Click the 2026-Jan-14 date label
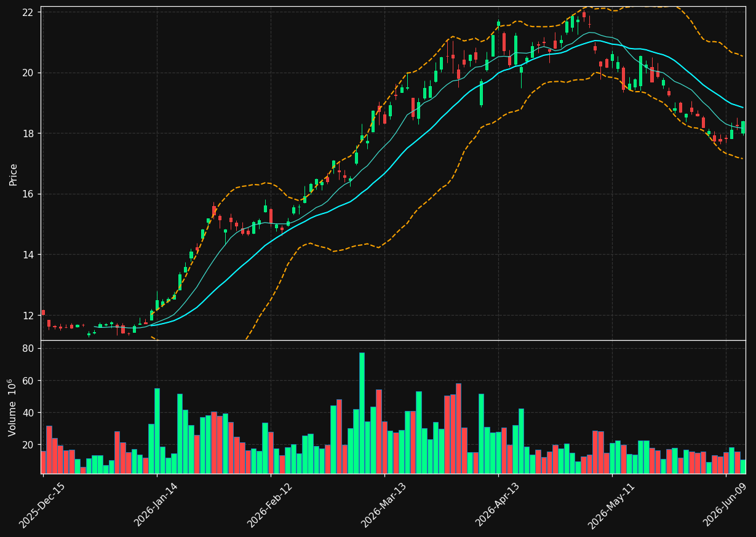This screenshot has height=537, width=756. (156, 505)
